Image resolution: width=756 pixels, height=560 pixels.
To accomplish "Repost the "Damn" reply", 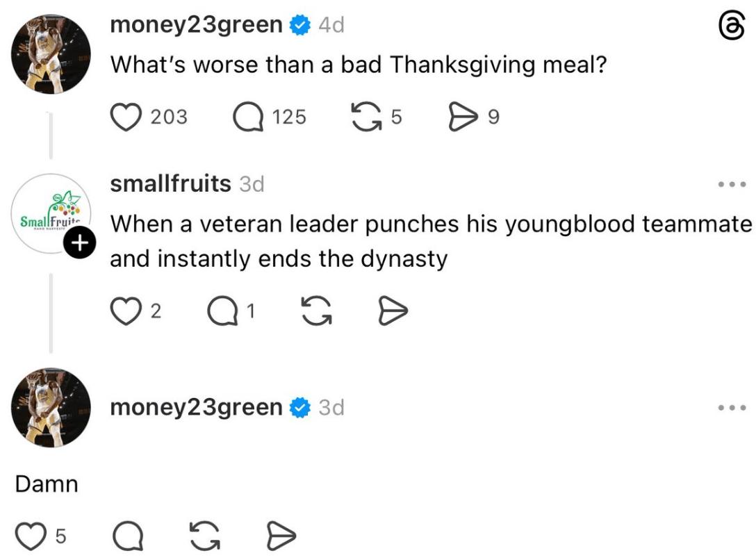I will (204, 536).
